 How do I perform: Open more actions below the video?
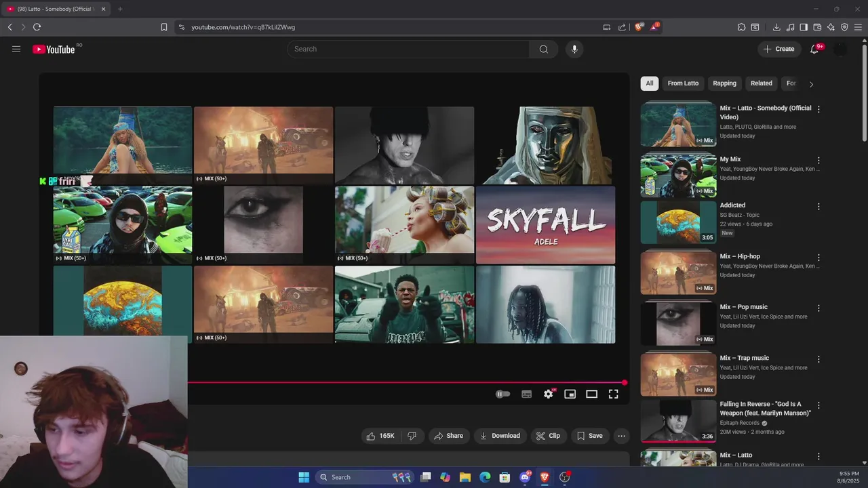tap(621, 436)
